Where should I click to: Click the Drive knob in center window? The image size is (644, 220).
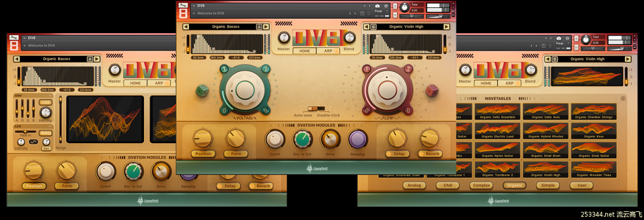tap(330, 139)
